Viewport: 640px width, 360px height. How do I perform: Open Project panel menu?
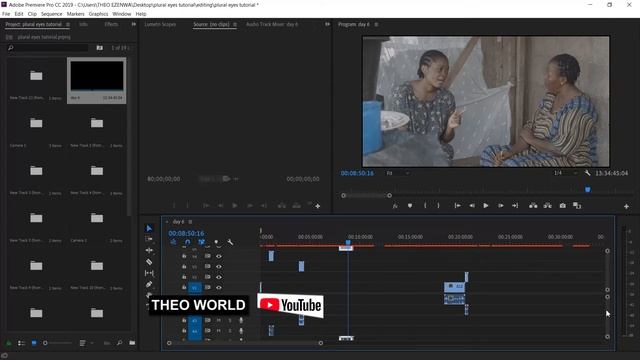pyautogui.click(x=68, y=24)
